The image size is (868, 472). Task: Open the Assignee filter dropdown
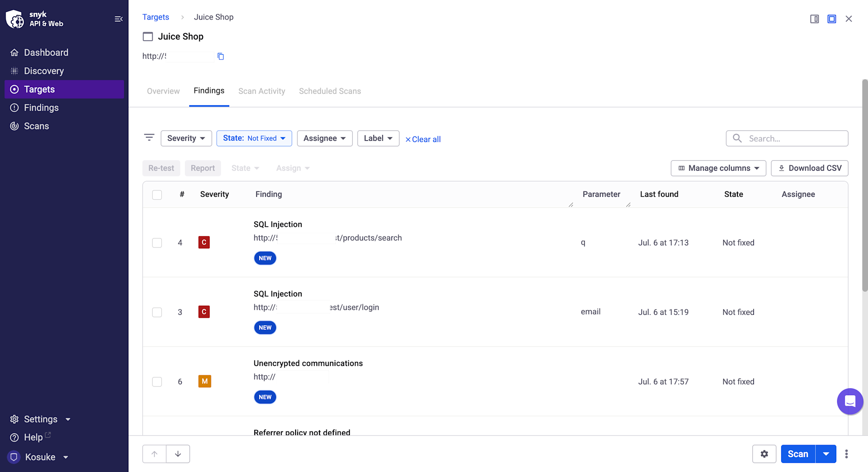(x=325, y=138)
